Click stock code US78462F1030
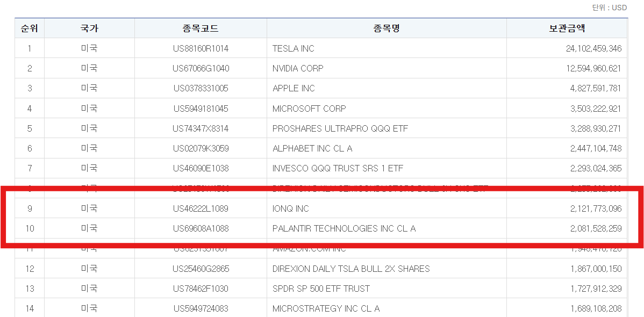Viewport: 644px width, 317px height. click(x=201, y=289)
